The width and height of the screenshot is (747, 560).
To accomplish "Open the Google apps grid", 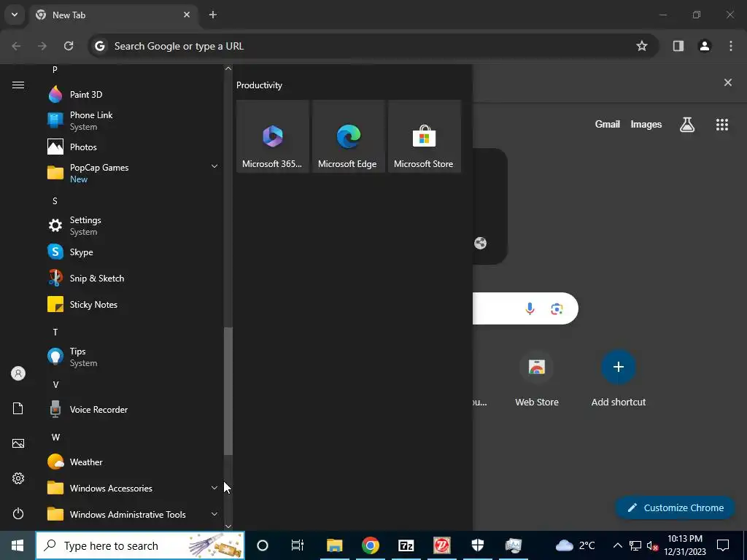I will tap(722, 125).
